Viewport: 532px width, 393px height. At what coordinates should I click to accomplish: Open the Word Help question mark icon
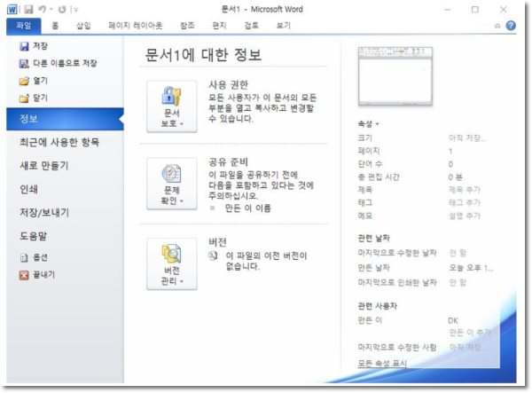pyautogui.click(x=511, y=26)
